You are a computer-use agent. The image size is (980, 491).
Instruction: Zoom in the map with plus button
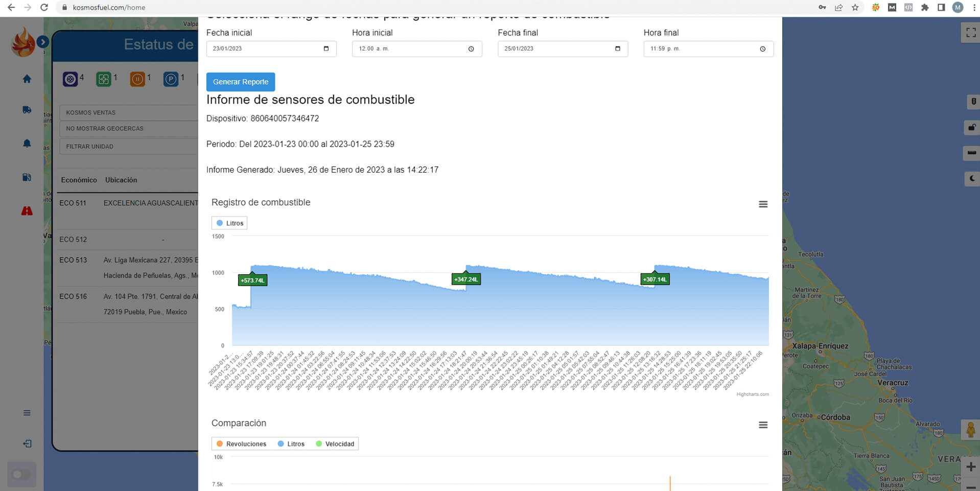pos(971,466)
